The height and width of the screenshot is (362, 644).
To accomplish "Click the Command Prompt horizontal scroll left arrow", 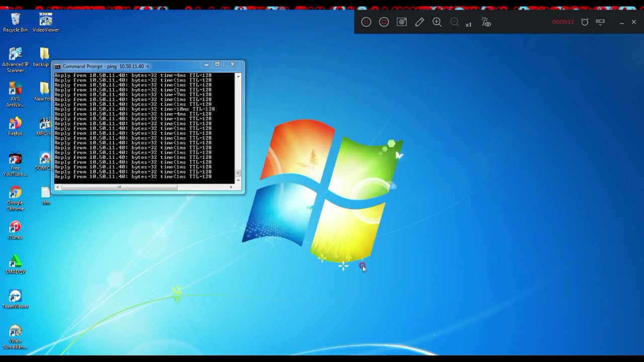I will (x=57, y=187).
